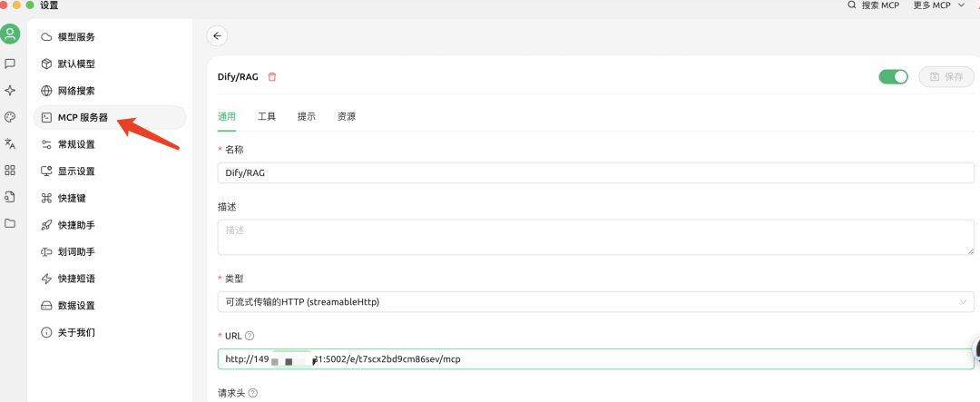Screen dimensions: 980x402
Task: Click the 搜索 MCP button
Action: 873,5
